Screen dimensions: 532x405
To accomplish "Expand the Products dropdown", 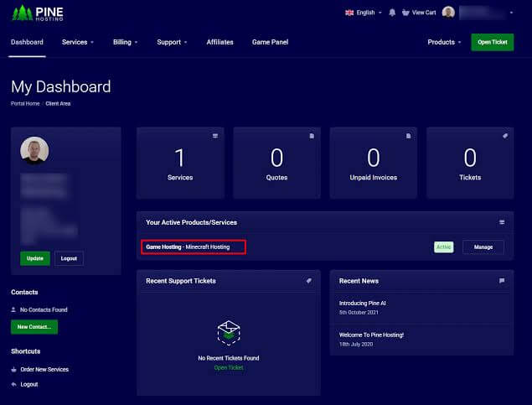I will (444, 42).
